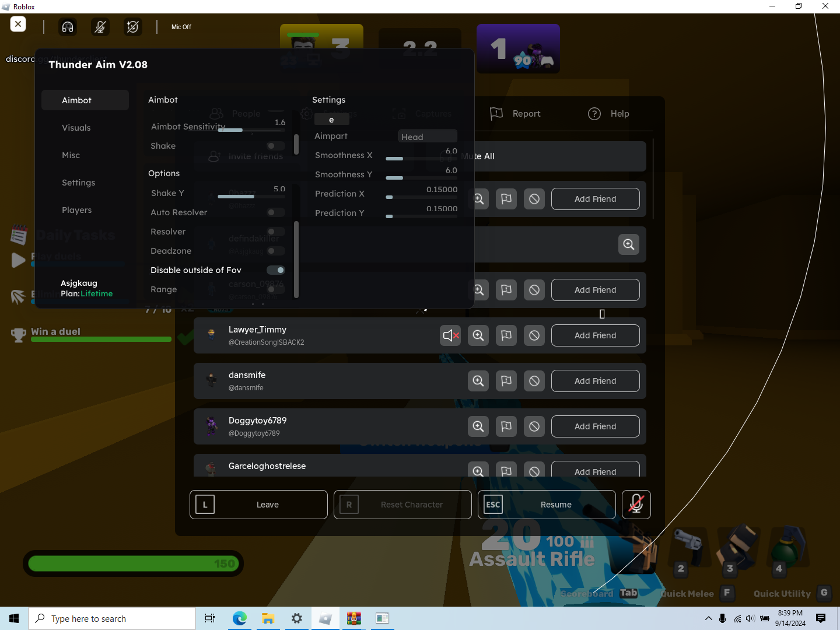Open the Aimpart Head dropdown
The height and width of the screenshot is (630, 840).
428,136
